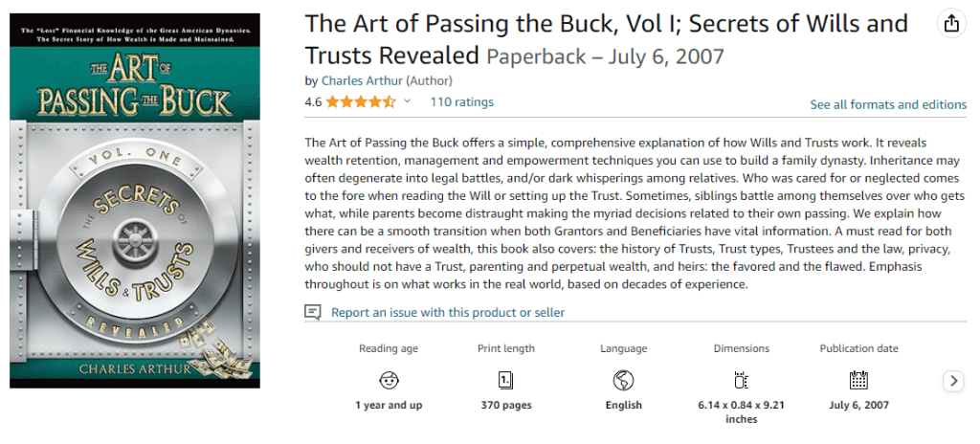The width and height of the screenshot is (980, 444).
Task: Expand the rating breakdown chevron
Action: tap(407, 101)
